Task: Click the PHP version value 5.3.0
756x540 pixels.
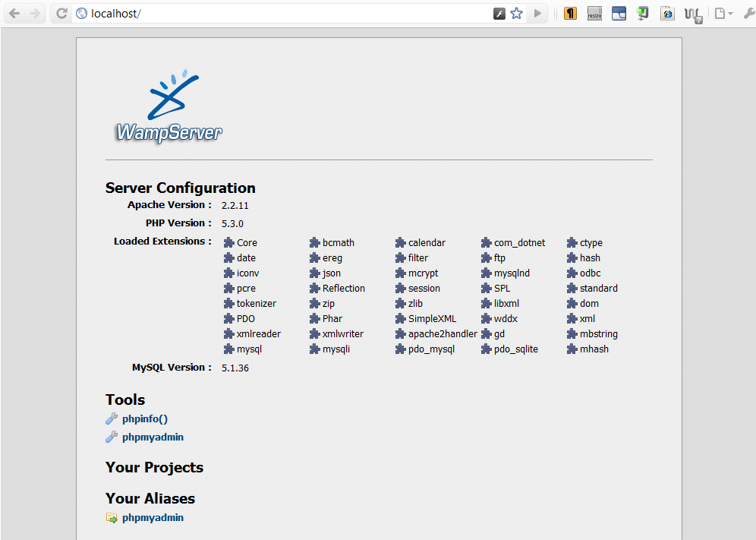Action: coord(232,224)
